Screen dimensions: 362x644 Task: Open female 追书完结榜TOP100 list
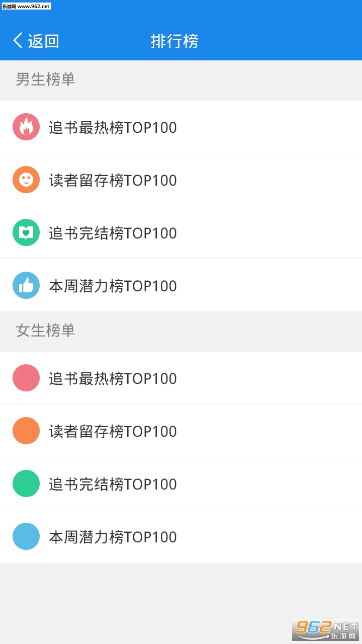(113, 484)
